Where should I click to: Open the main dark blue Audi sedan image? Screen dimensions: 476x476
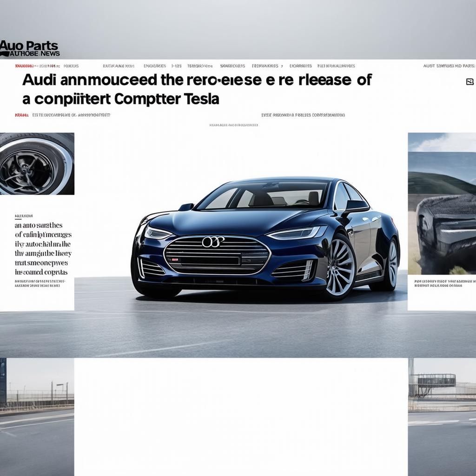265,239
